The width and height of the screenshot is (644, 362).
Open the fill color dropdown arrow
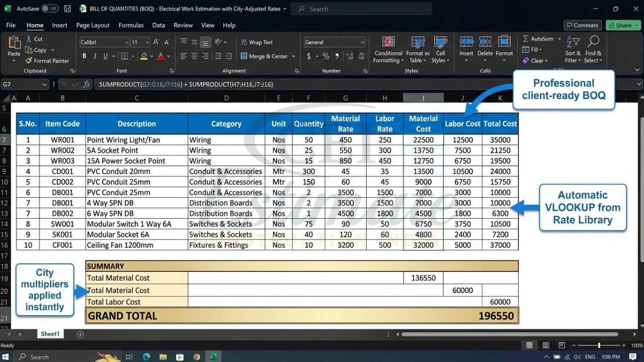click(x=151, y=56)
